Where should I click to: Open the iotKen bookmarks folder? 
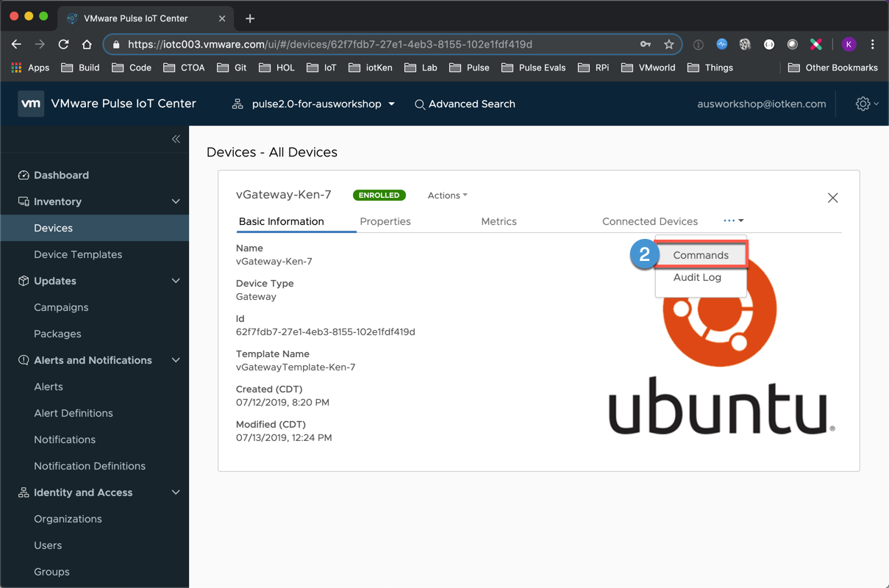(x=371, y=68)
